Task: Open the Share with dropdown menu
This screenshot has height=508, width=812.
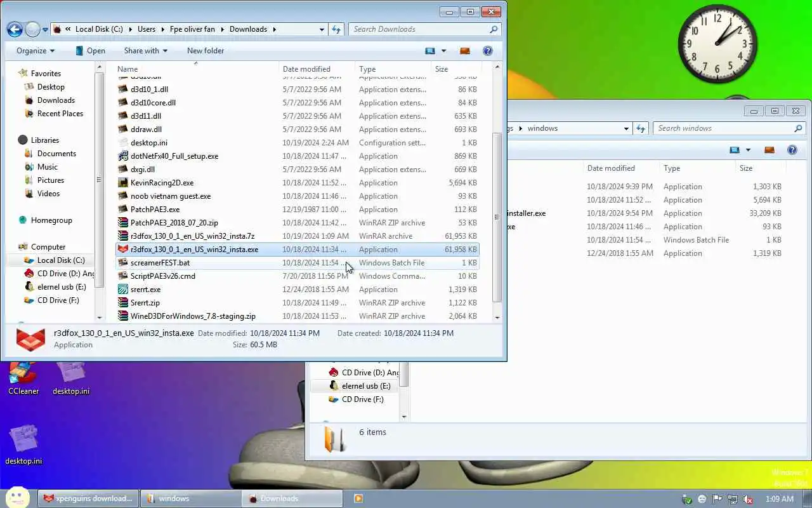Action: 145,51
